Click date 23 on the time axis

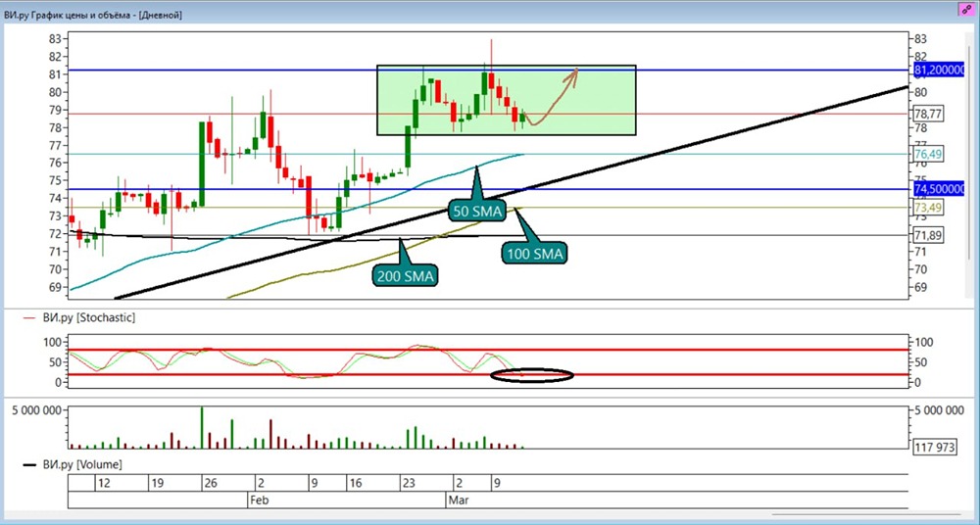(409, 483)
